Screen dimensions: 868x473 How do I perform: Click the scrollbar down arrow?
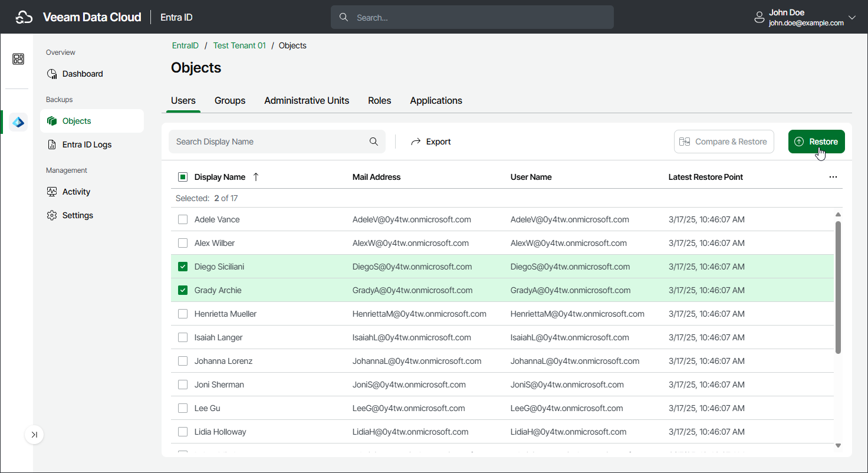[x=838, y=446]
